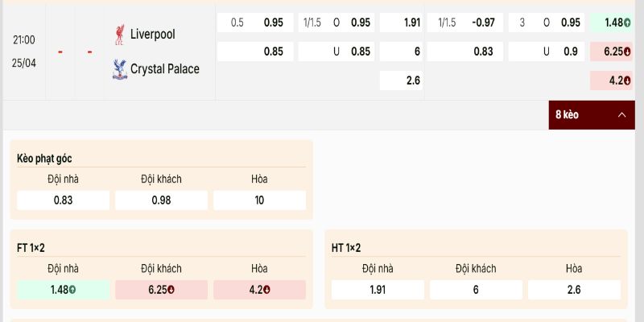Click red down-arrow beside 6.25 in match row
This screenshot has height=322, width=644.
coord(627,52)
